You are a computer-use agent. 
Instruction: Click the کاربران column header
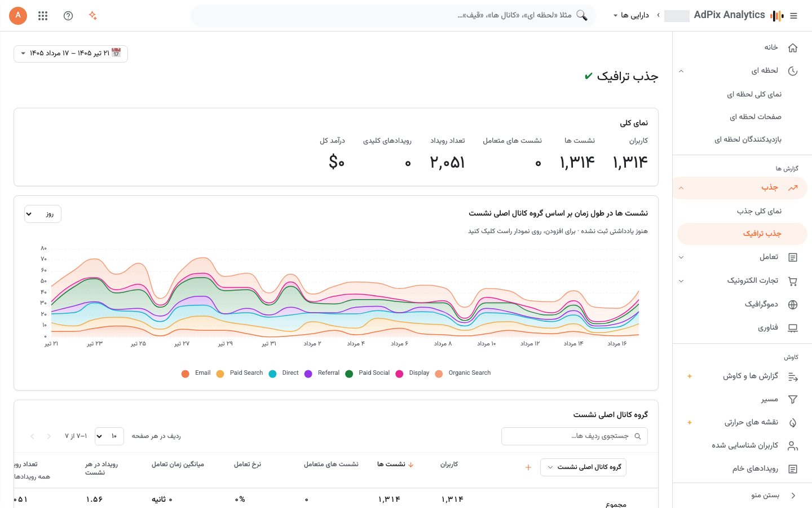(x=449, y=465)
